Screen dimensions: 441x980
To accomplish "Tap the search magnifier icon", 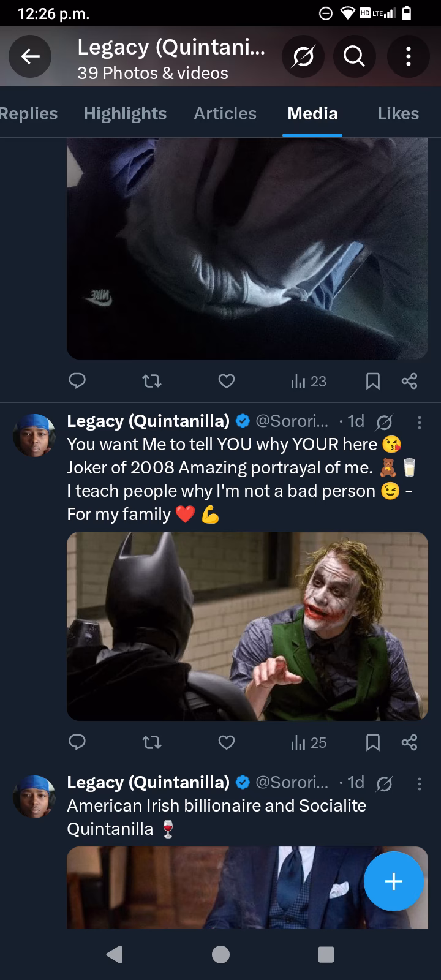I will pos(355,56).
